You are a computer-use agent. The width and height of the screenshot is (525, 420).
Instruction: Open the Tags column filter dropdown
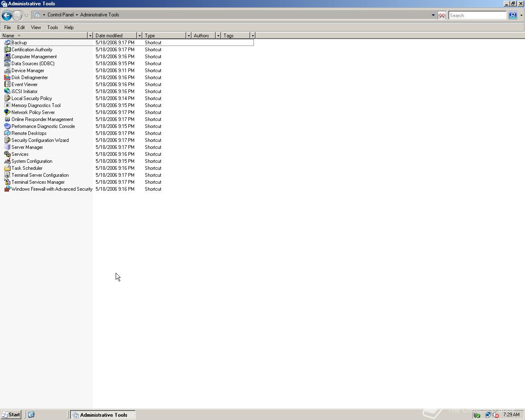[x=252, y=36]
